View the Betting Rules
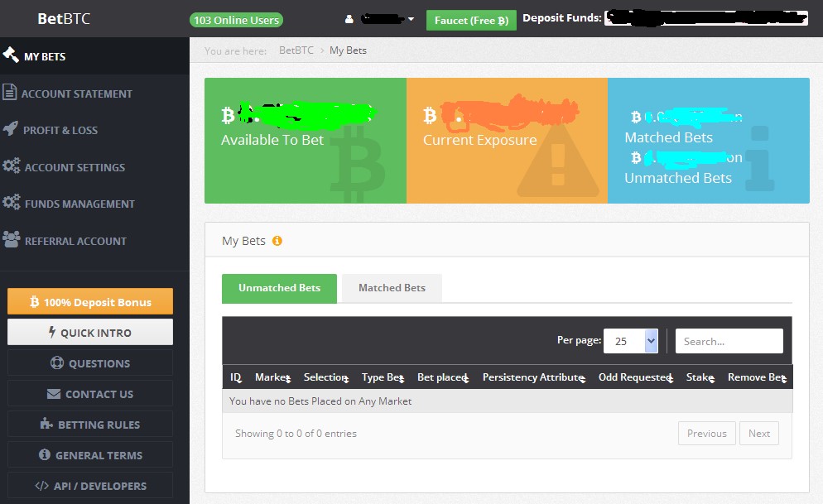 90,425
